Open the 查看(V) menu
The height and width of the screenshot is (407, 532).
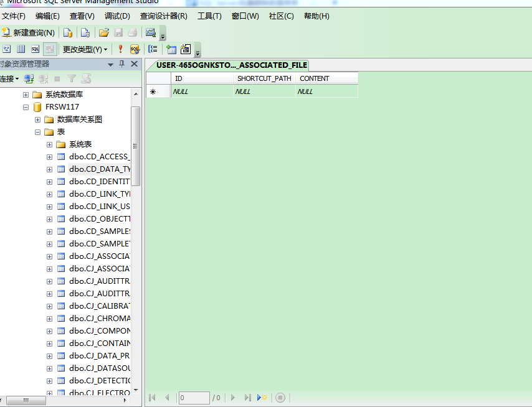(82, 16)
